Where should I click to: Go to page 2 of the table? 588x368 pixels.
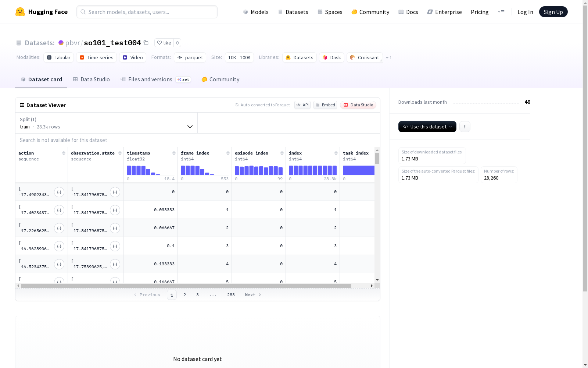(x=184, y=295)
